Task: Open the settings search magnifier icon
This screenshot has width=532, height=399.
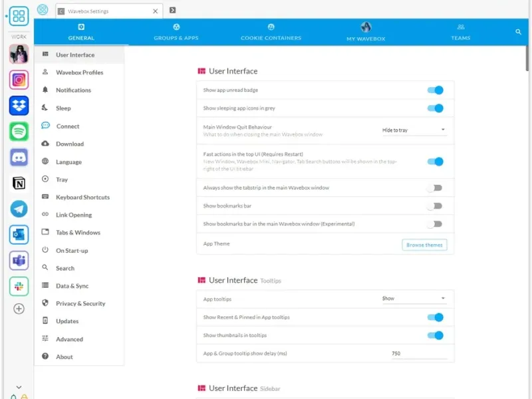Action: [x=519, y=32]
